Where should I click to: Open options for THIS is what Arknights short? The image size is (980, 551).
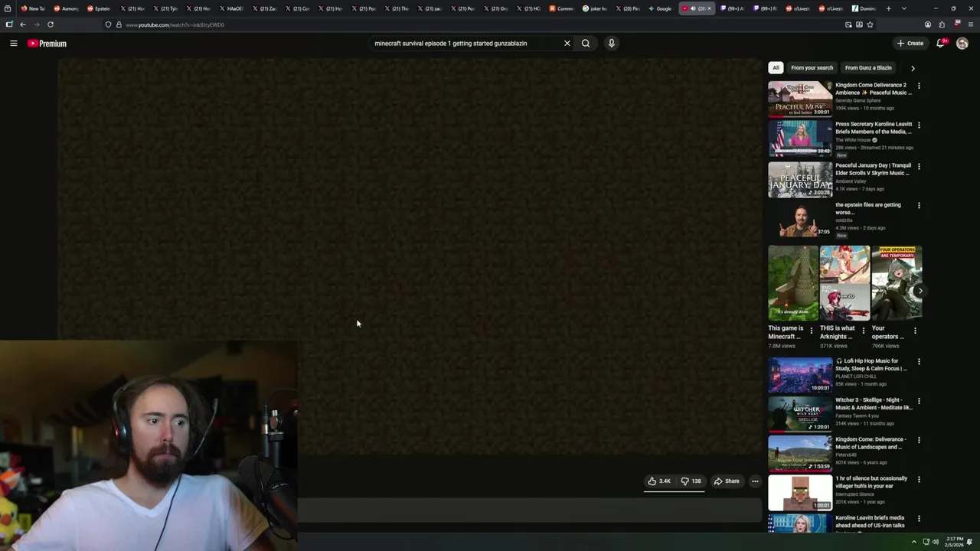[864, 331]
